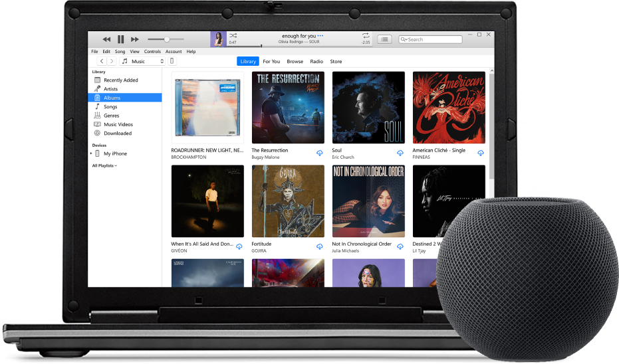Expand the All Playlists section
619x364 pixels.
(x=104, y=166)
